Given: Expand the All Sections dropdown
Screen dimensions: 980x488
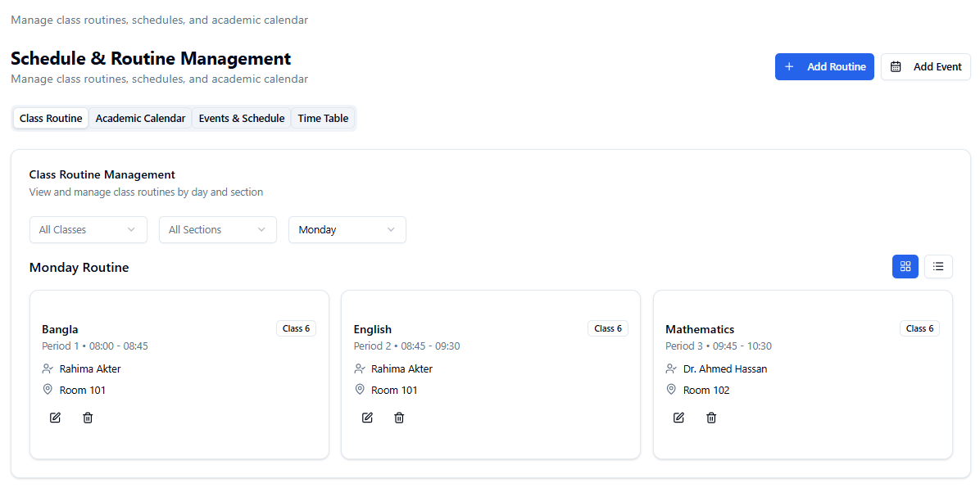Looking at the screenshot, I should pos(217,230).
